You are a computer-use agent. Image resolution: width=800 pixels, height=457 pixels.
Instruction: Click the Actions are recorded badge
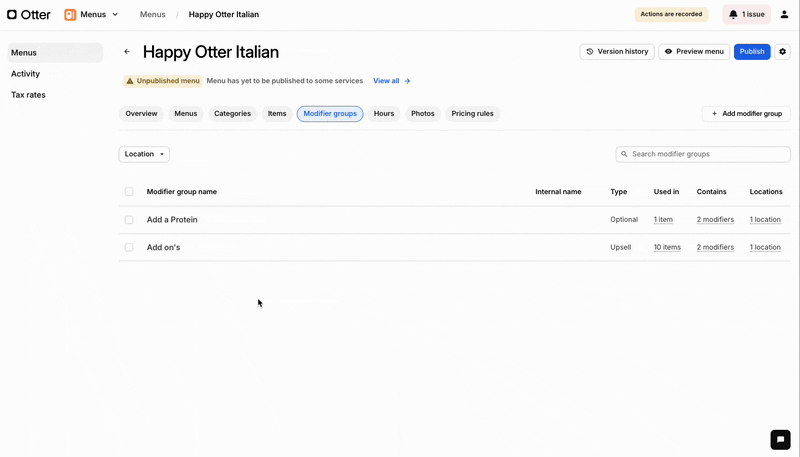pyautogui.click(x=671, y=14)
